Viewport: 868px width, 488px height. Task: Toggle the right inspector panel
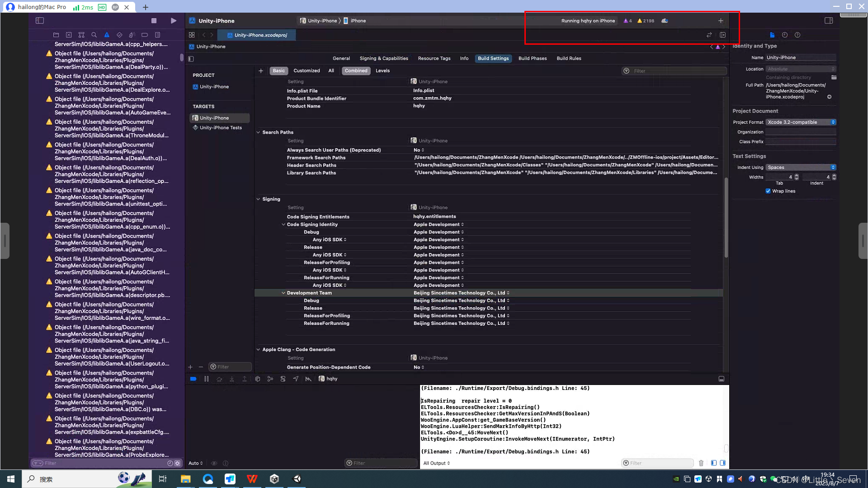pyautogui.click(x=829, y=21)
